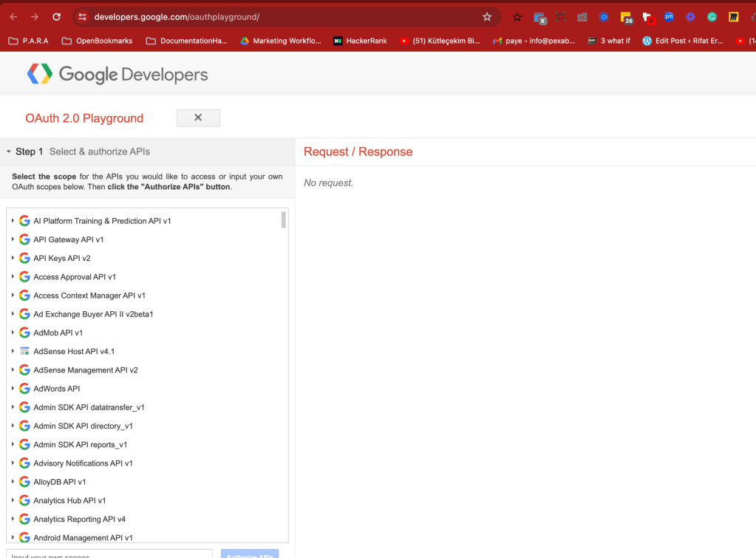Expand AI Platform Training & Prediction API v1
This screenshot has height=558, width=756.
point(13,221)
